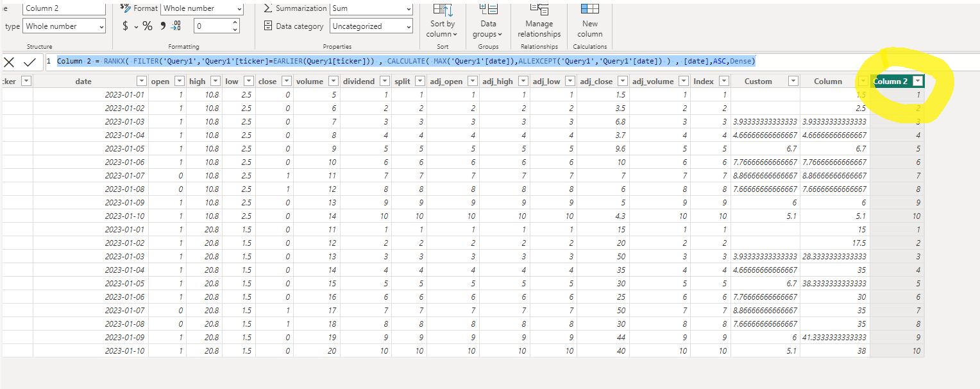Open the Sort by column menu
Screen dimensions: 980x389
pyautogui.click(x=443, y=21)
